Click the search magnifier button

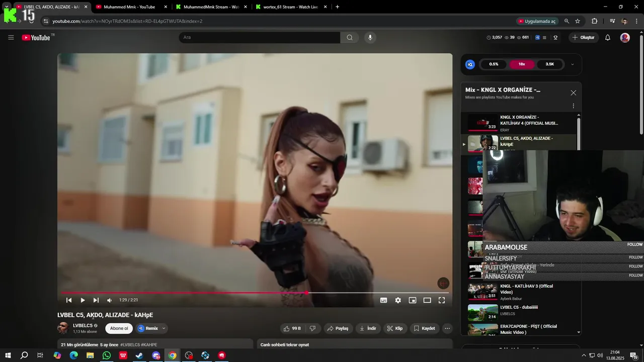[350, 38]
